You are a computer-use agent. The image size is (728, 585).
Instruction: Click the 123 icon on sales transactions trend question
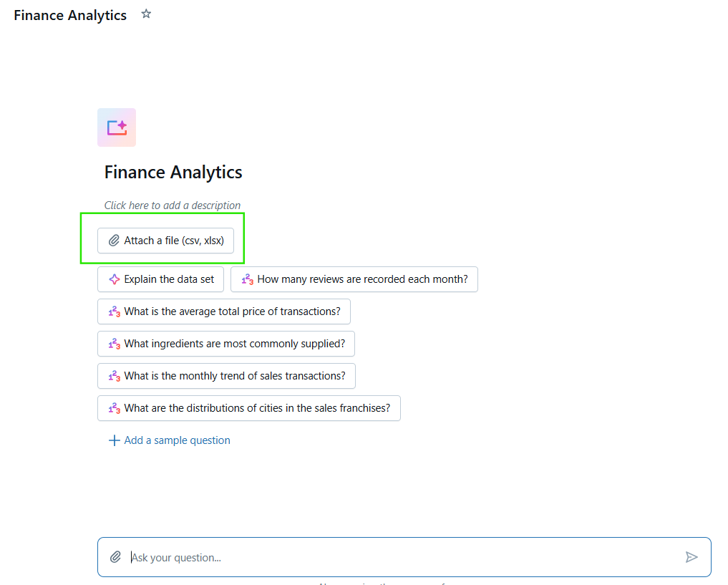coord(115,376)
